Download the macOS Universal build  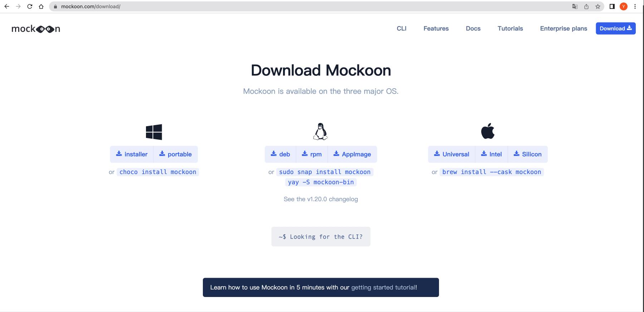point(452,154)
